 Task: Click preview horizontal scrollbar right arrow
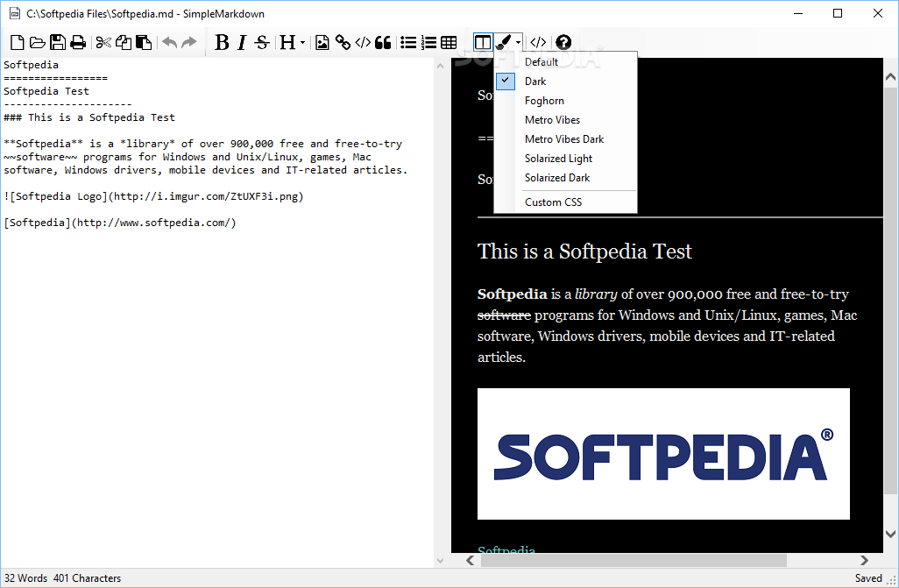pos(864,561)
